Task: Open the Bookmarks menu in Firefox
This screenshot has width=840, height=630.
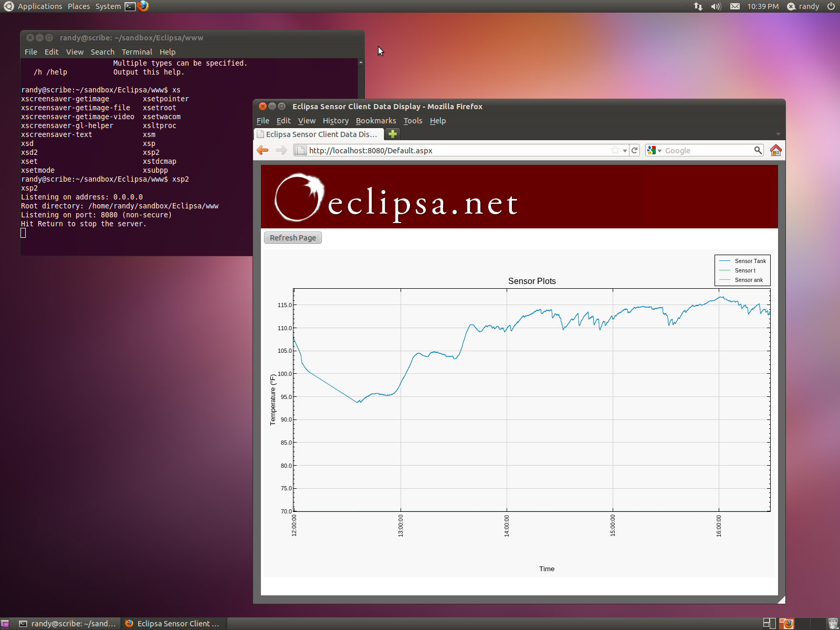Action: pyautogui.click(x=376, y=121)
